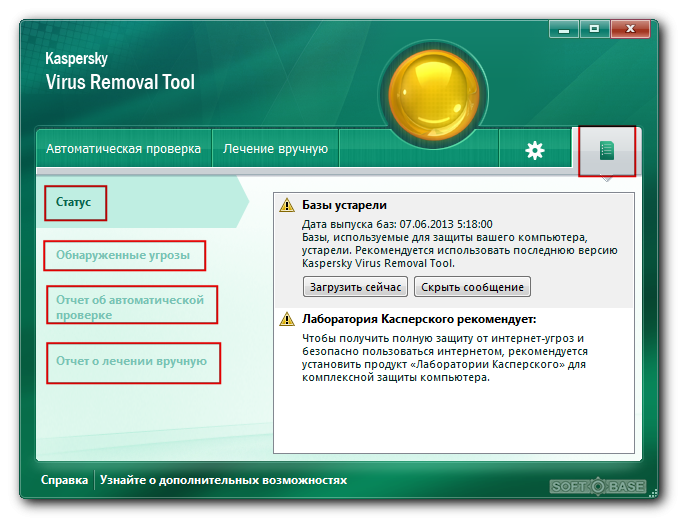The width and height of the screenshot is (678, 518).
Task: Minimize the Kaspersky window
Action: click(x=564, y=29)
